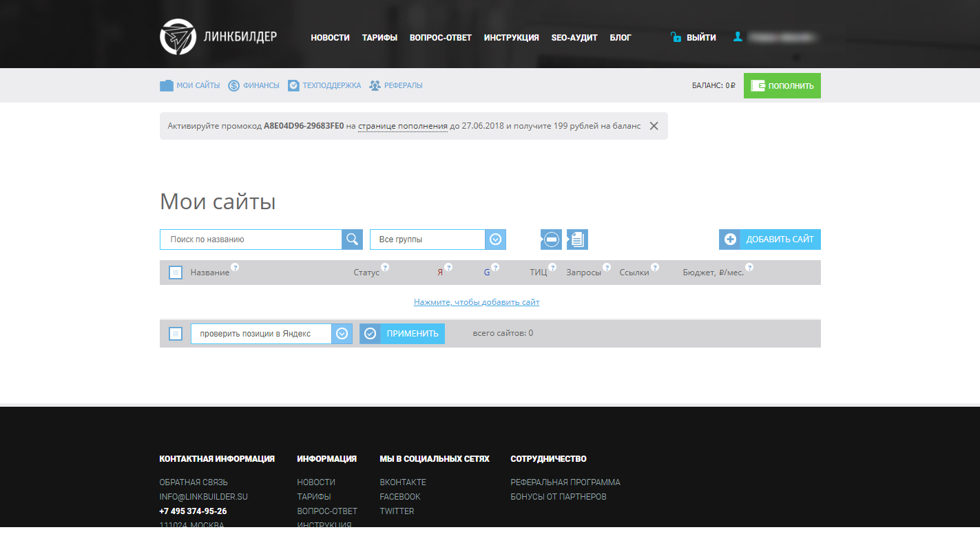The height and width of the screenshot is (554, 980).
Task: Click the help mark next to Статус
Action: tap(385, 267)
